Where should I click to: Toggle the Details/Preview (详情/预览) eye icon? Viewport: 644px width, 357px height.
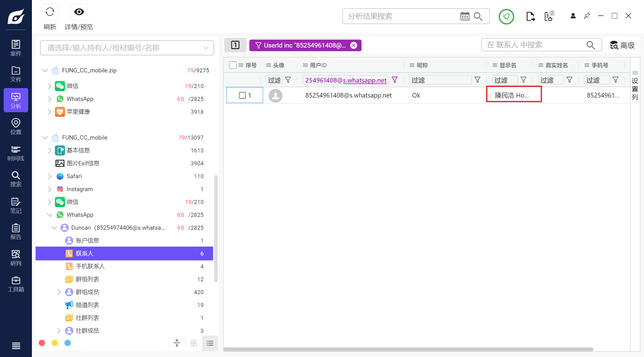point(79,12)
